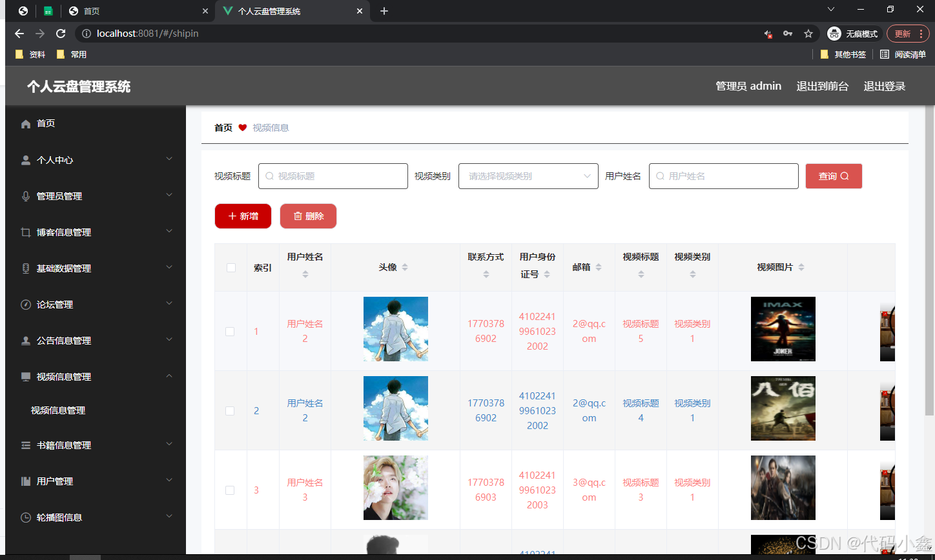Click the icon beside 基础数据管理
The width and height of the screenshot is (935, 560).
(x=26, y=268)
